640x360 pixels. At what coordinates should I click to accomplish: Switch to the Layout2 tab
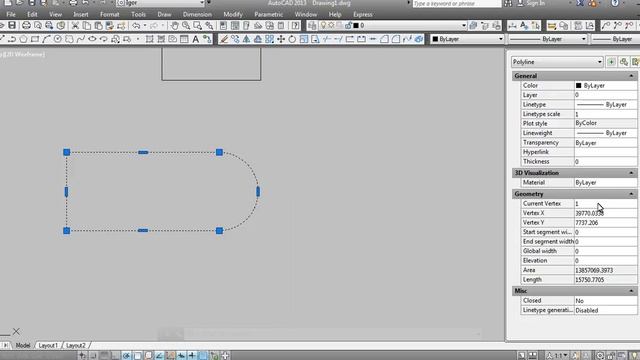click(76, 345)
